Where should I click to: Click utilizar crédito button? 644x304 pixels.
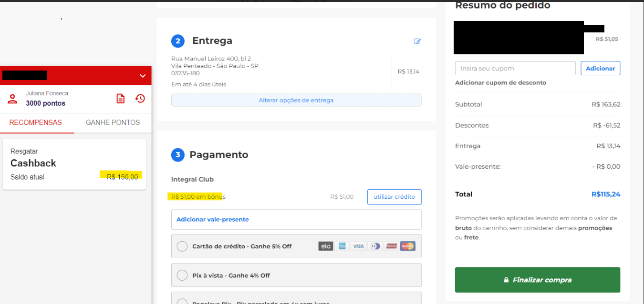394,197
